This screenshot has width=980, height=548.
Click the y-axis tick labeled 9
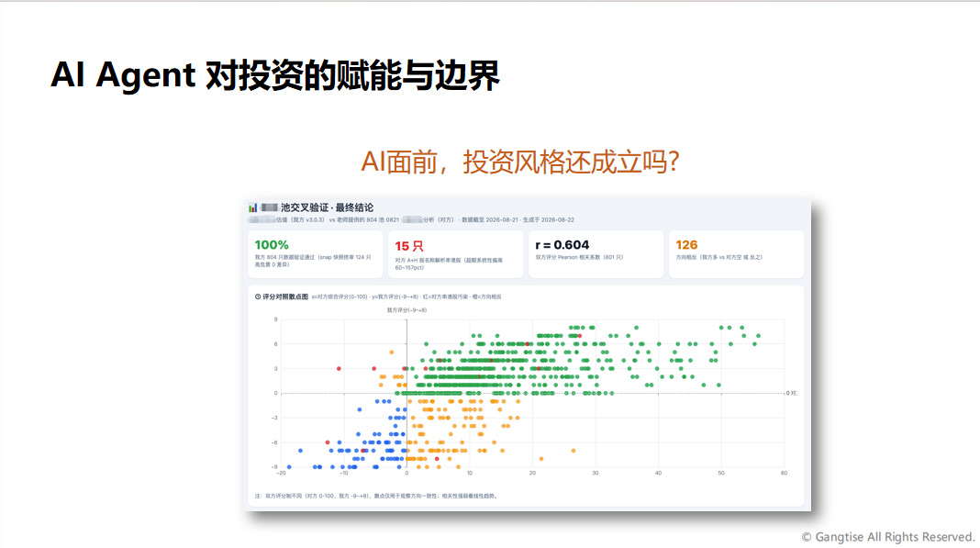pos(275,319)
